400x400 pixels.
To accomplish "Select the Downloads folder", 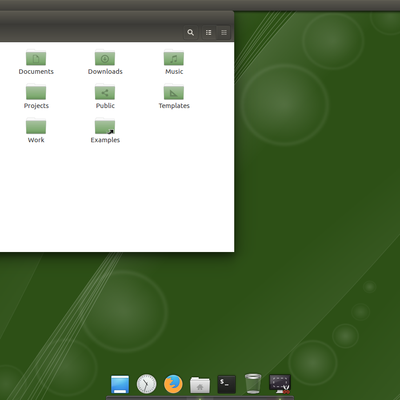I will [x=105, y=62].
